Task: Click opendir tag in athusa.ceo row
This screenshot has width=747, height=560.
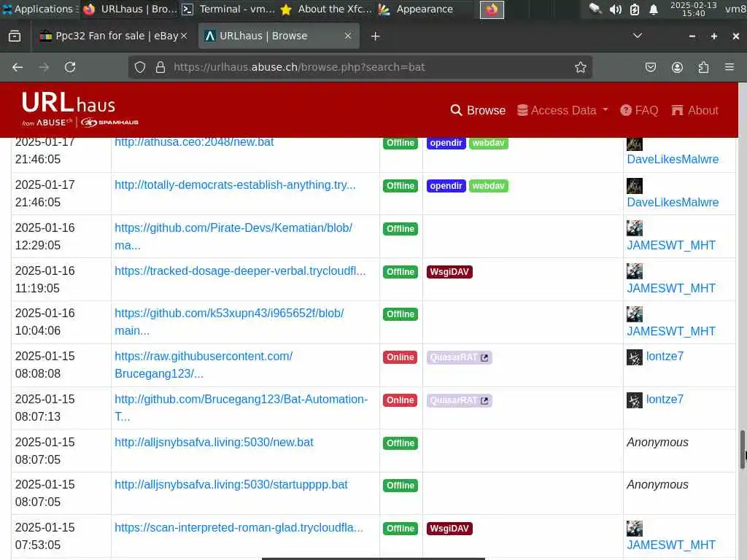Action: (446, 143)
